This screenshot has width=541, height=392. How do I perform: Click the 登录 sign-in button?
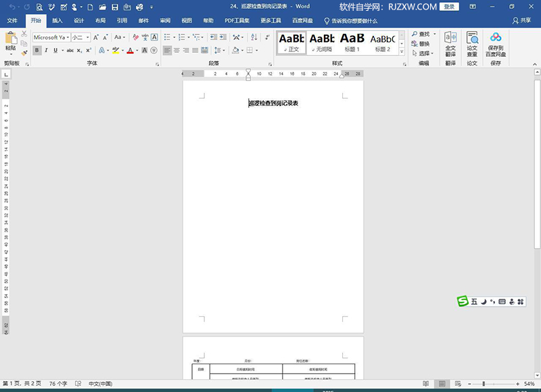(x=449, y=7)
